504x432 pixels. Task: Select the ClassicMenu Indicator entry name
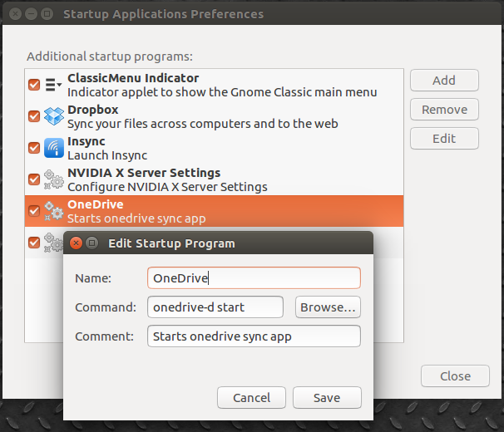[x=133, y=78]
